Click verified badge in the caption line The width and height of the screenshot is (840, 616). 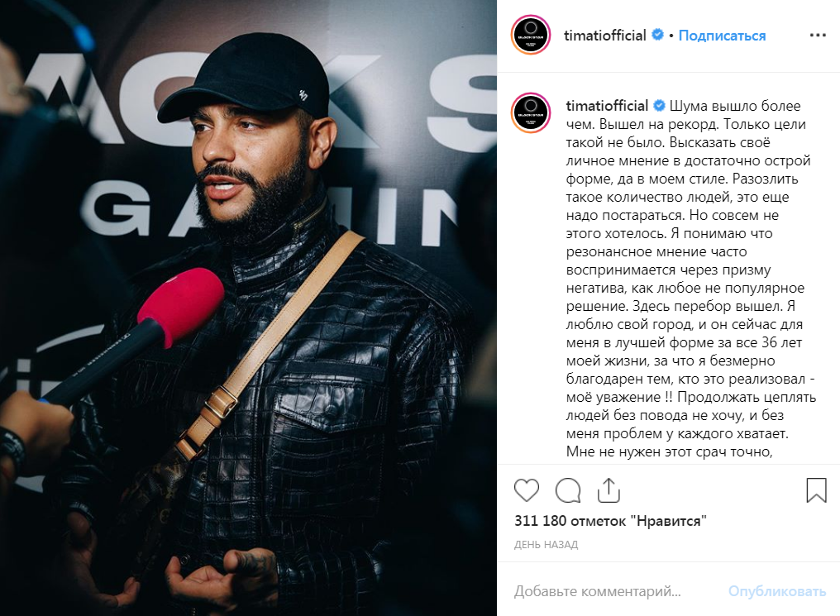pyautogui.click(x=660, y=106)
